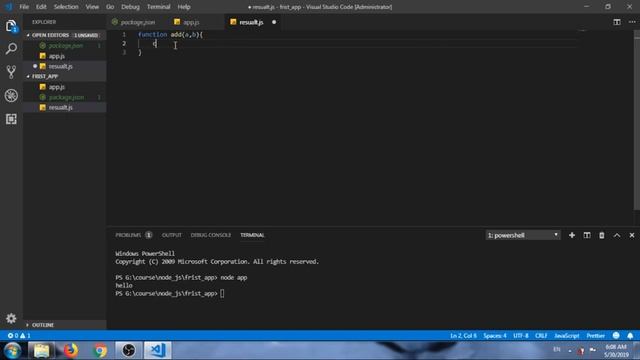Split the terminal pane

point(587,235)
